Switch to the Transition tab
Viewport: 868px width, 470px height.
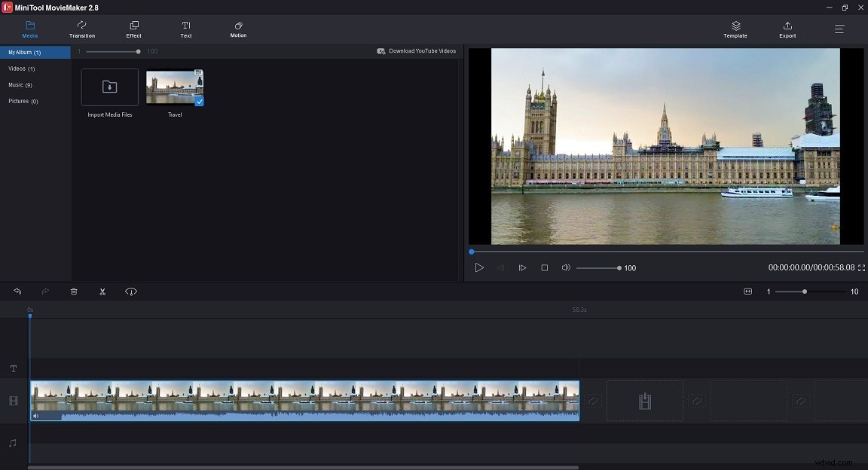point(81,29)
